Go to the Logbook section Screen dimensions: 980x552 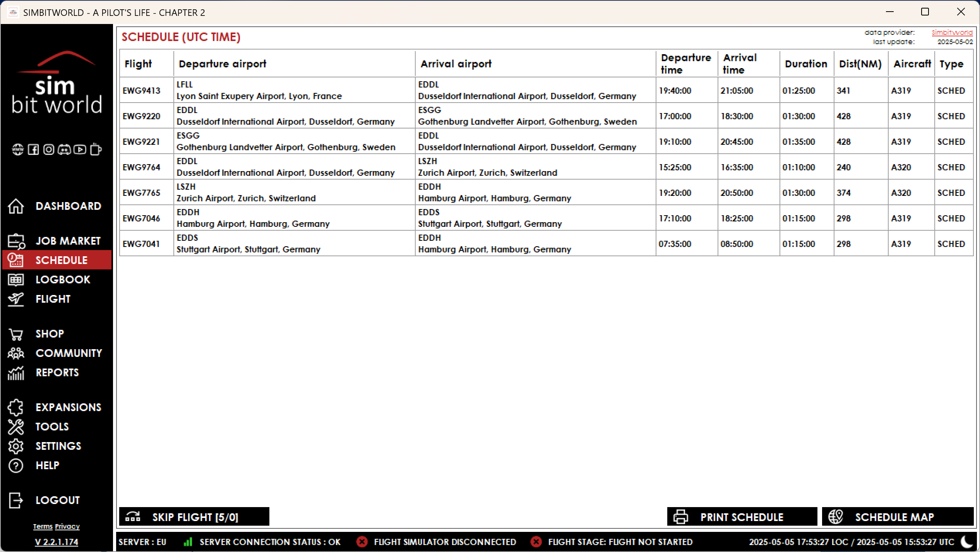(63, 279)
